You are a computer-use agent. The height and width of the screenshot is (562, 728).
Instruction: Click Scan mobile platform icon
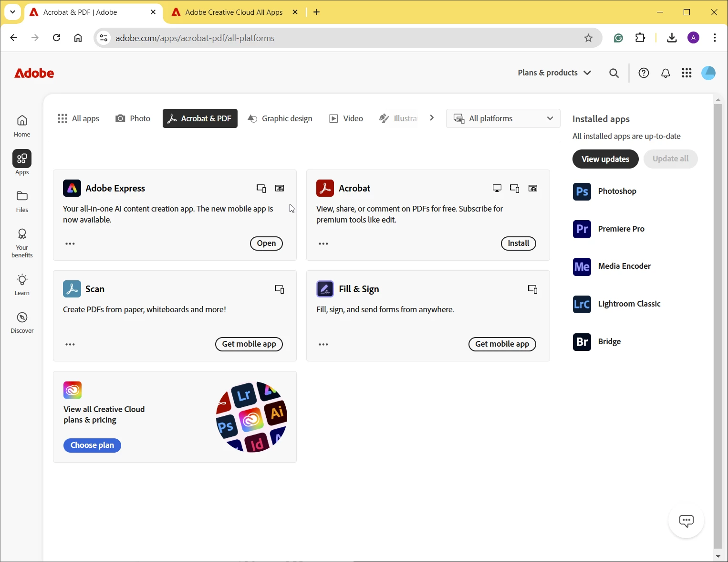(280, 289)
